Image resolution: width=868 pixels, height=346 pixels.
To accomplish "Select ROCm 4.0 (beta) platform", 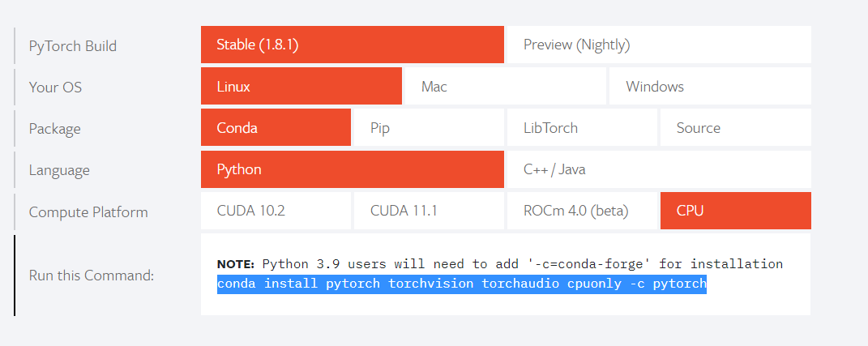I will click(x=582, y=211).
